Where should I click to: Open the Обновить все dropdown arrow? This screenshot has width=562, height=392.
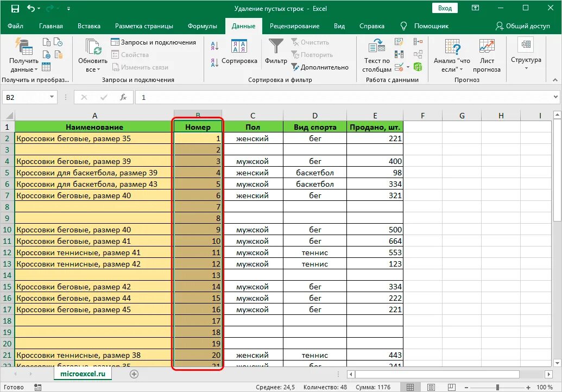pyautogui.click(x=98, y=69)
